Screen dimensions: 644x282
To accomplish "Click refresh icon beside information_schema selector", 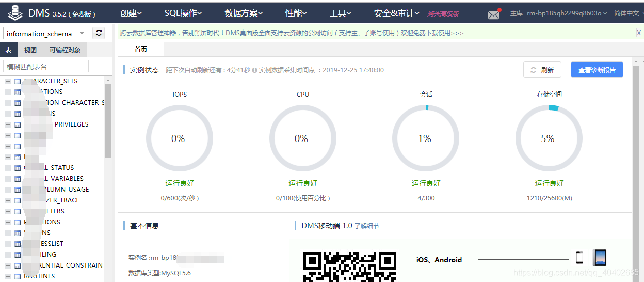I will point(99,33).
